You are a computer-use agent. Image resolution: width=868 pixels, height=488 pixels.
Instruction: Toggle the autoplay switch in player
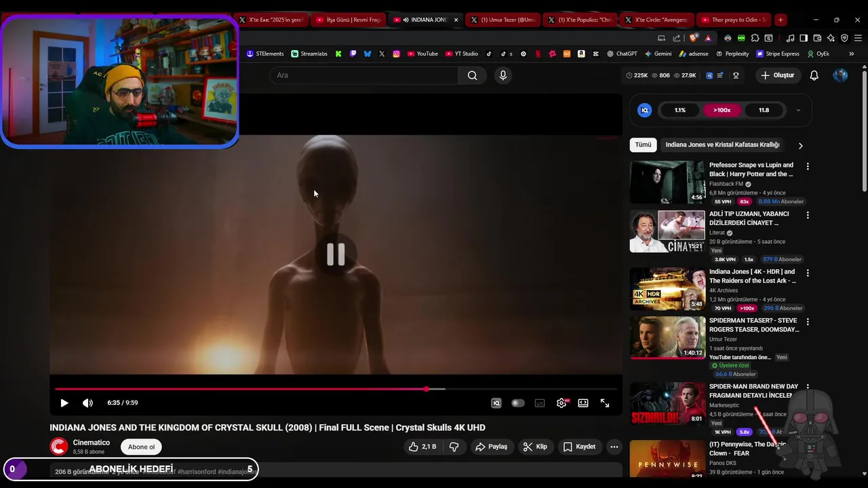coord(518,403)
